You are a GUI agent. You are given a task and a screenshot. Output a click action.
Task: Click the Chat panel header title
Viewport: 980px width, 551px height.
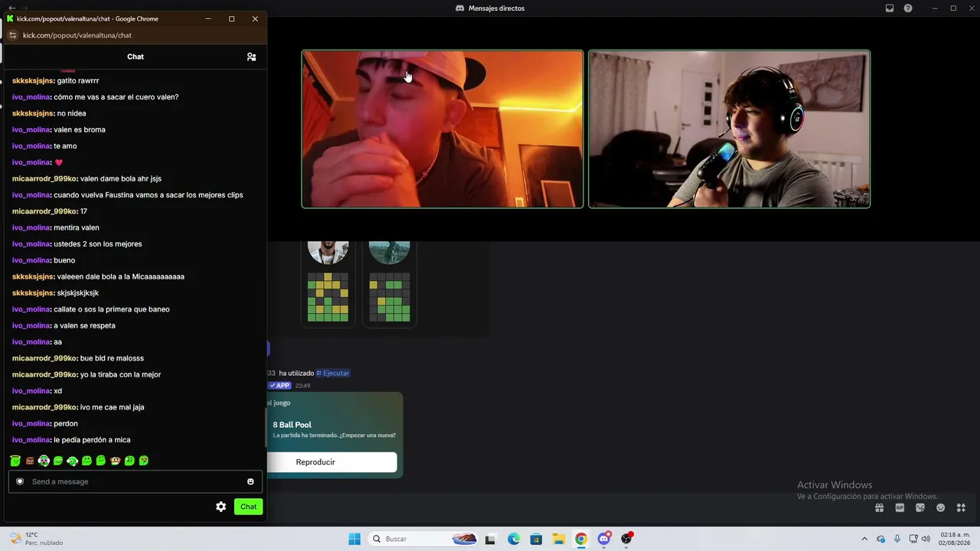(136, 57)
